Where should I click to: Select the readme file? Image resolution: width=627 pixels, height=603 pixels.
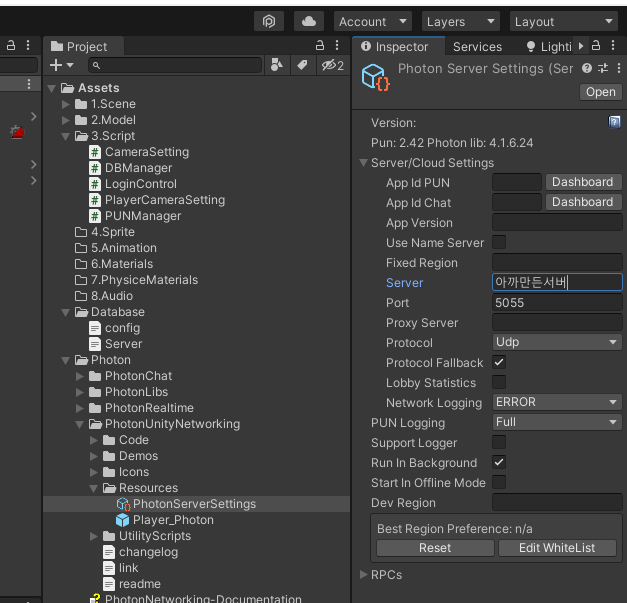[132, 584]
